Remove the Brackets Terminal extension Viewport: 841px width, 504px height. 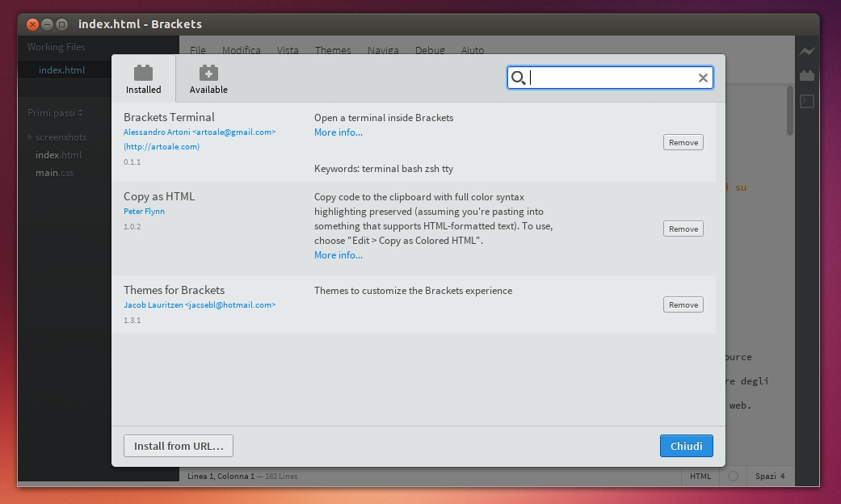(x=683, y=142)
